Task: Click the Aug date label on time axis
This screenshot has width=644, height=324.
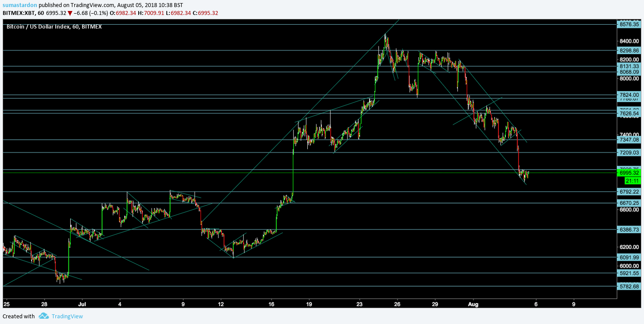Action: coord(473,304)
